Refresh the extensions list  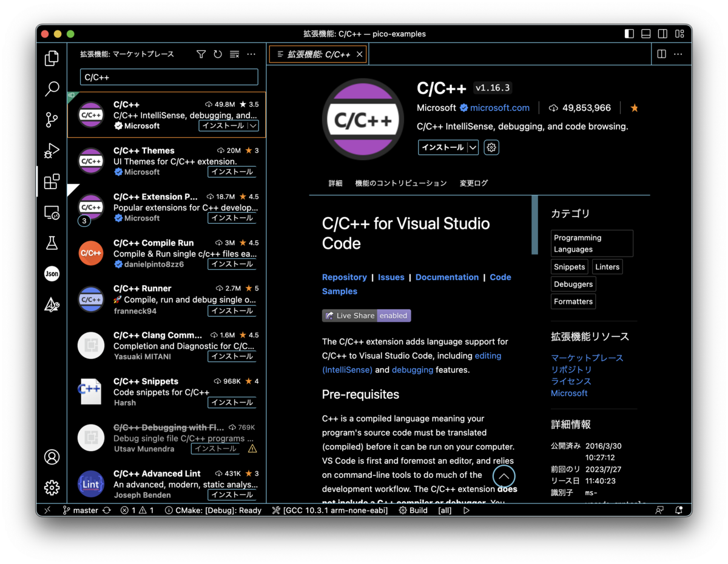217,54
